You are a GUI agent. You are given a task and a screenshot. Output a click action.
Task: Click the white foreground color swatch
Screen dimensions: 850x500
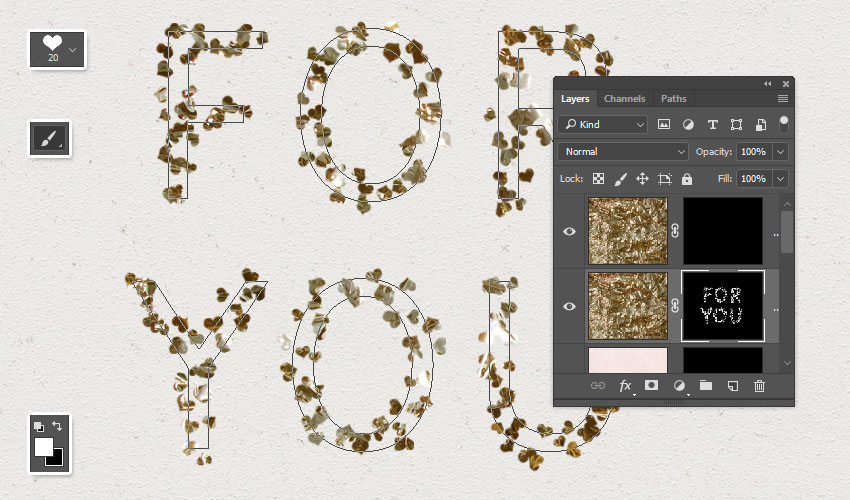[x=44, y=446]
